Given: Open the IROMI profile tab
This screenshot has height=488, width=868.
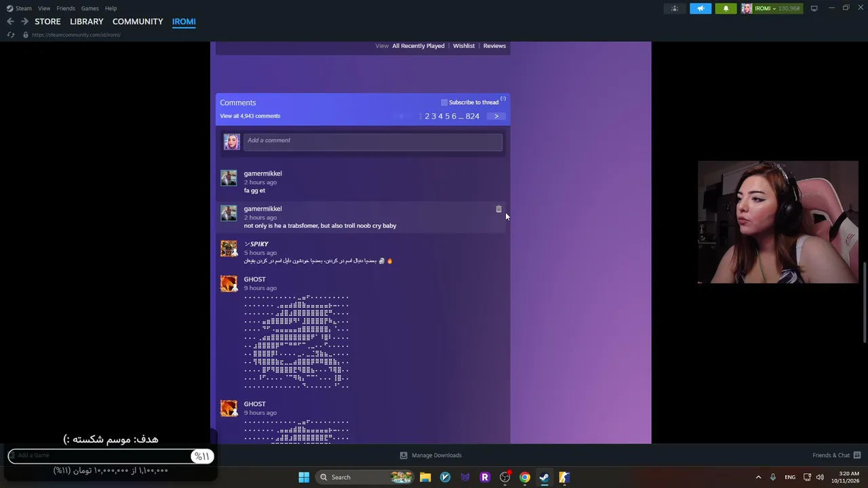Looking at the screenshot, I should (x=184, y=22).
